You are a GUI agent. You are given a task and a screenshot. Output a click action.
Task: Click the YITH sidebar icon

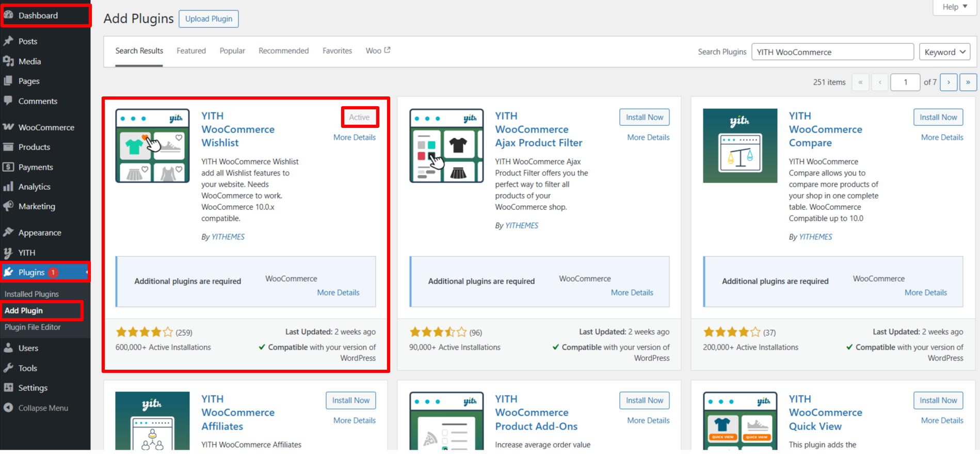8,253
